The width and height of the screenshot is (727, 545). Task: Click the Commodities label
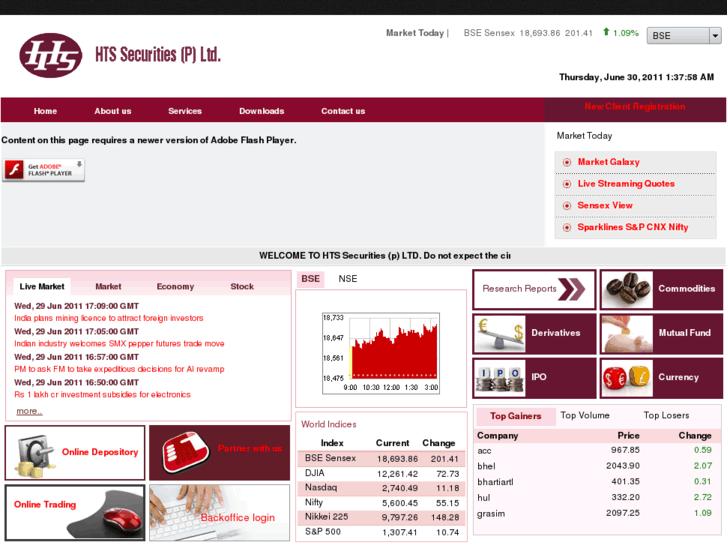[x=687, y=289]
